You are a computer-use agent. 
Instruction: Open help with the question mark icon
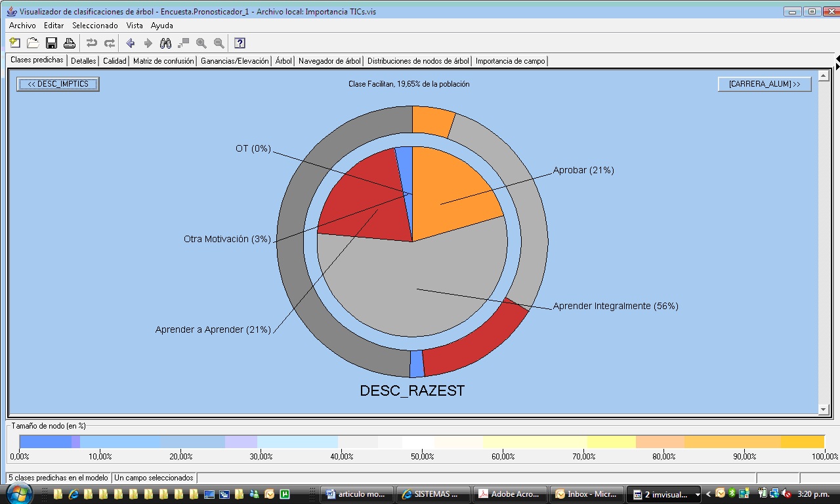tap(240, 43)
